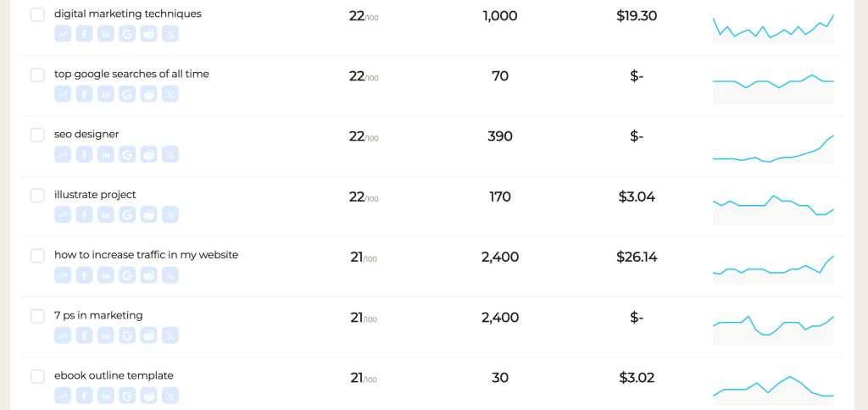Screen dimensions: 868x410
Task: Click Google icon under seo designer
Action: pos(127,154)
